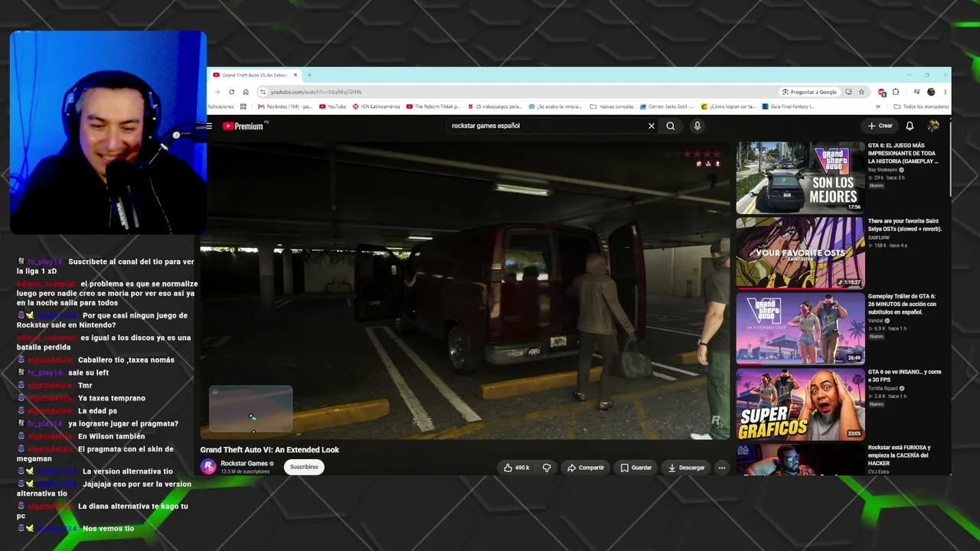
Task: Open the Rockstar Games channel name link
Action: tap(244, 463)
